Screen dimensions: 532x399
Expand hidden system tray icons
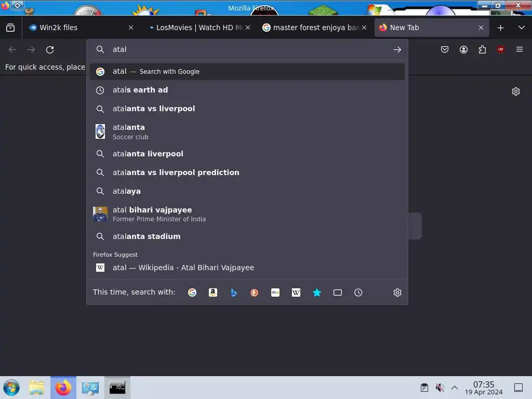coord(455,388)
